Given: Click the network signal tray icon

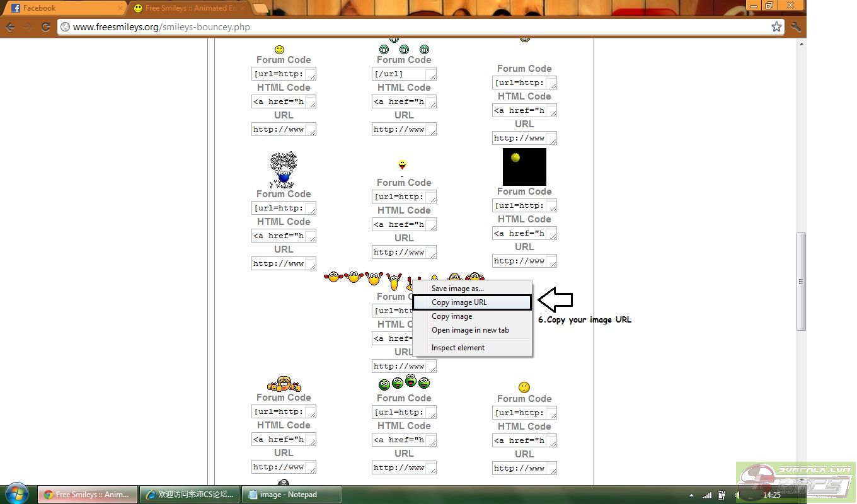Looking at the screenshot, I should click(x=707, y=495).
